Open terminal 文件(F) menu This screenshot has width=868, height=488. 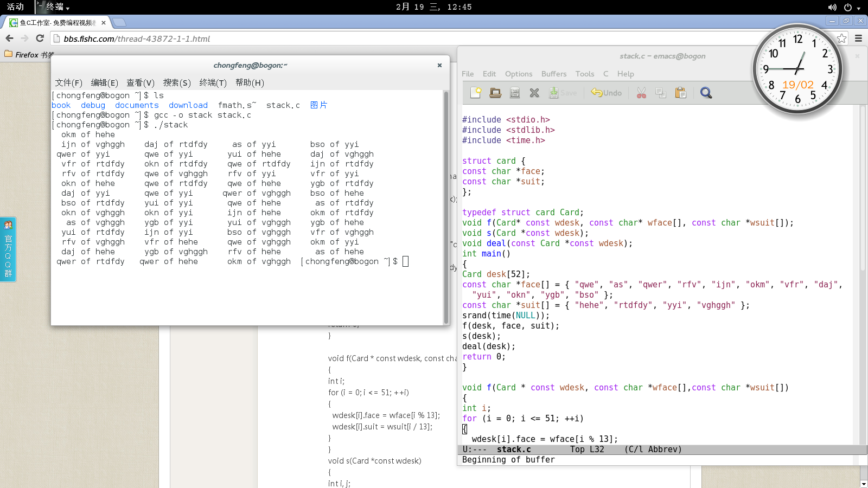[68, 82]
